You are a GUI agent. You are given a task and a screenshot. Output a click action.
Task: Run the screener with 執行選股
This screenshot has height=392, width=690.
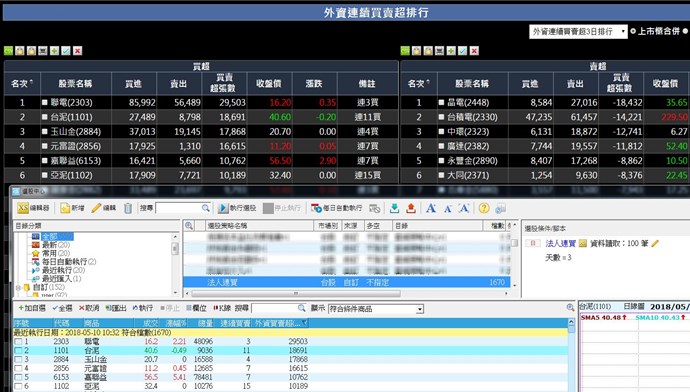coord(237,208)
